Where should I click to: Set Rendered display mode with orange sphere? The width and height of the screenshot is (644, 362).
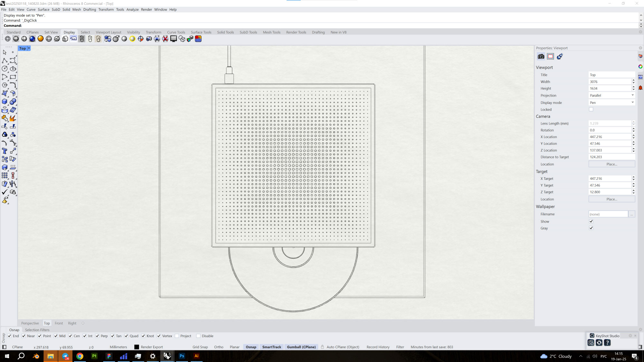coord(41,39)
